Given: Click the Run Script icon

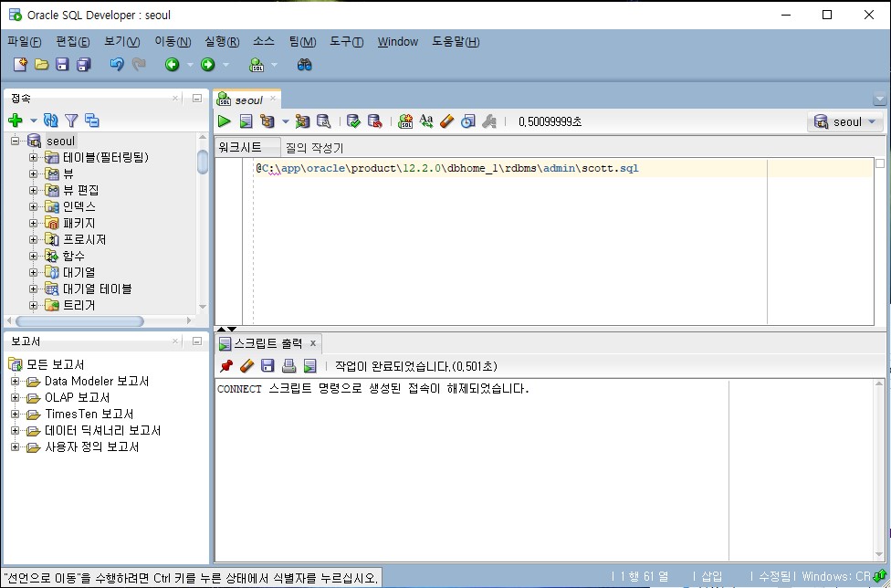Looking at the screenshot, I should coord(246,121).
